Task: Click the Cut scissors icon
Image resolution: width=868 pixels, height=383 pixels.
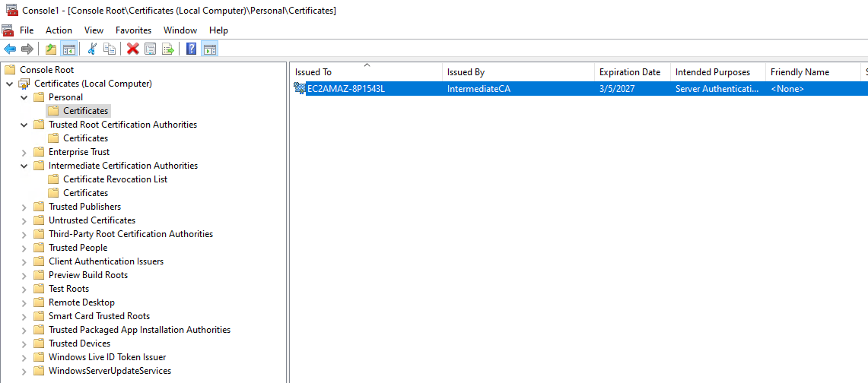Action: coord(92,49)
